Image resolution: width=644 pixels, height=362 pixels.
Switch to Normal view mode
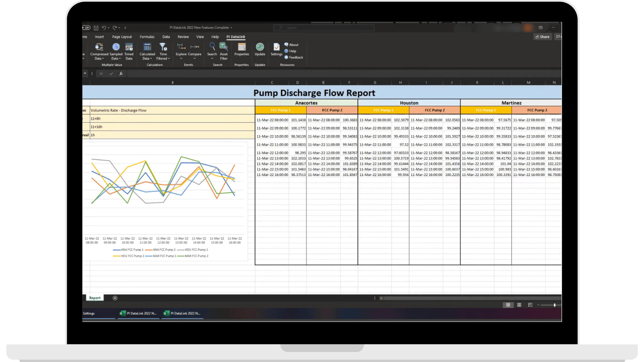tap(508, 305)
